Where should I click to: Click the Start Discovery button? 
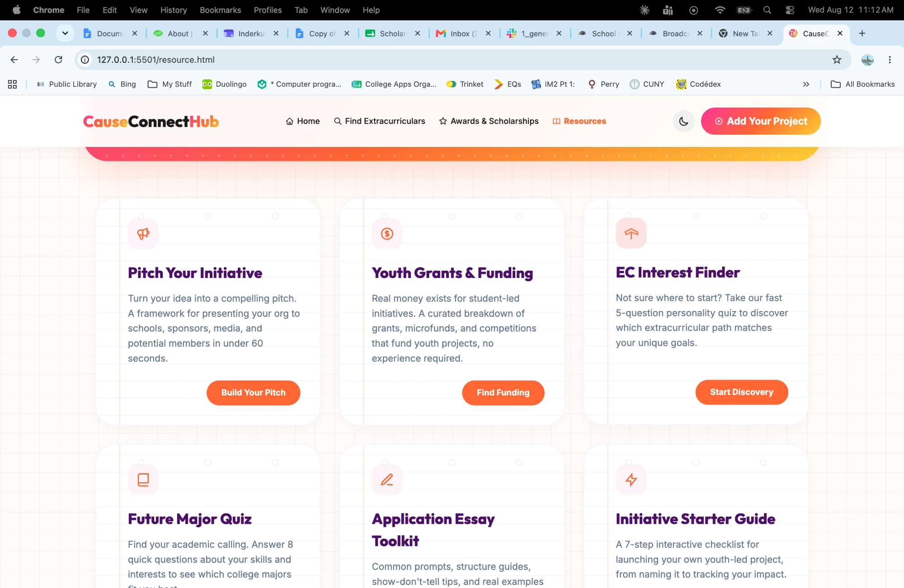coord(742,392)
